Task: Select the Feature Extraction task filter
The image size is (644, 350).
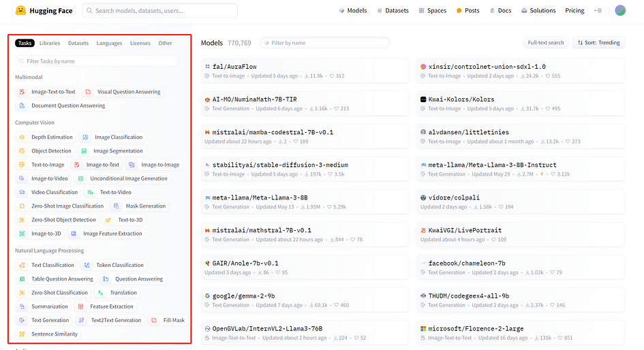Action: 106,306
